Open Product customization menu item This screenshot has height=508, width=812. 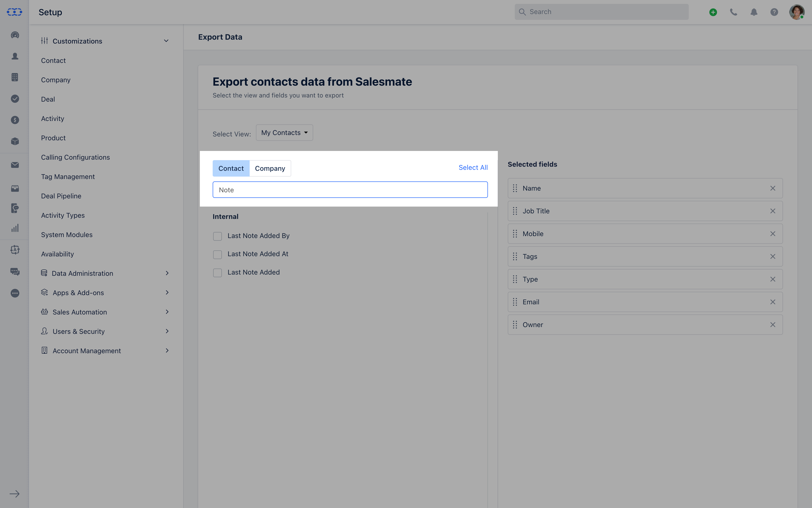click(x=53, y=138)
